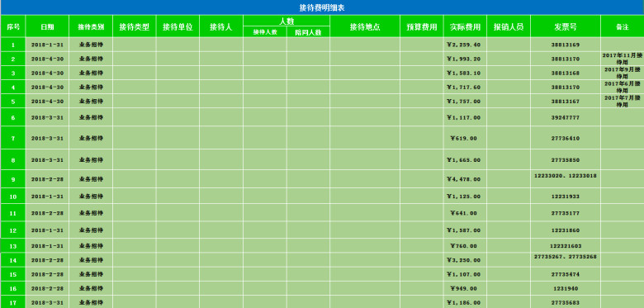Click the amount ¥1,717.60

(465, 87)
